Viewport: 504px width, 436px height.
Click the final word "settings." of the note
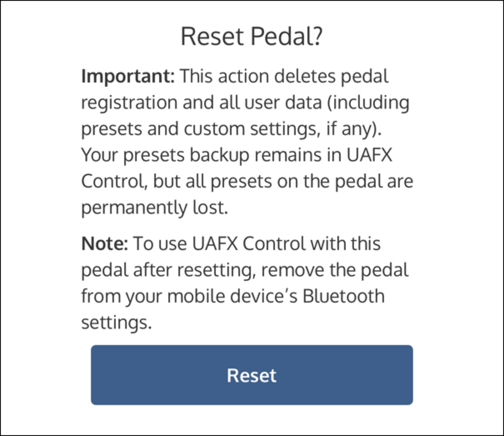pos(115,322)
